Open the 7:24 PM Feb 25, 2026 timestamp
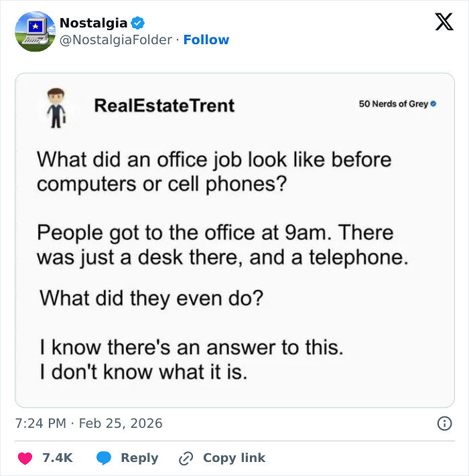The width and height of the screenshot is (469, 476). (88, 423)
